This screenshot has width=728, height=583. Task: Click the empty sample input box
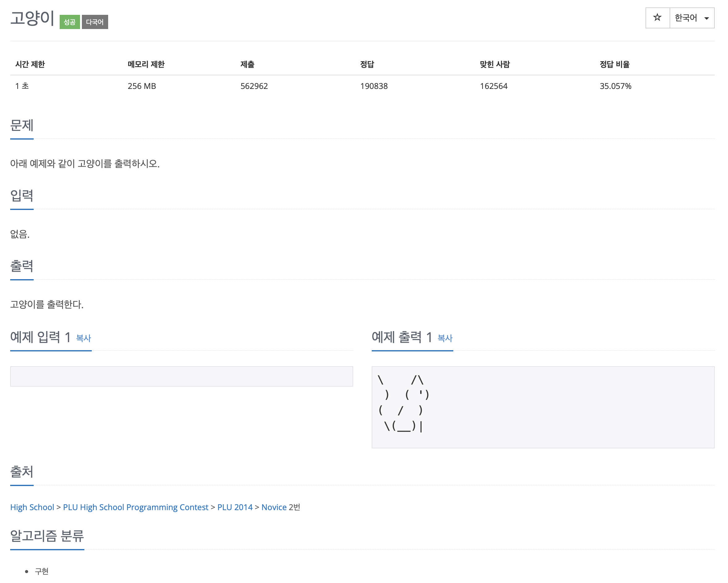point(181,376)
